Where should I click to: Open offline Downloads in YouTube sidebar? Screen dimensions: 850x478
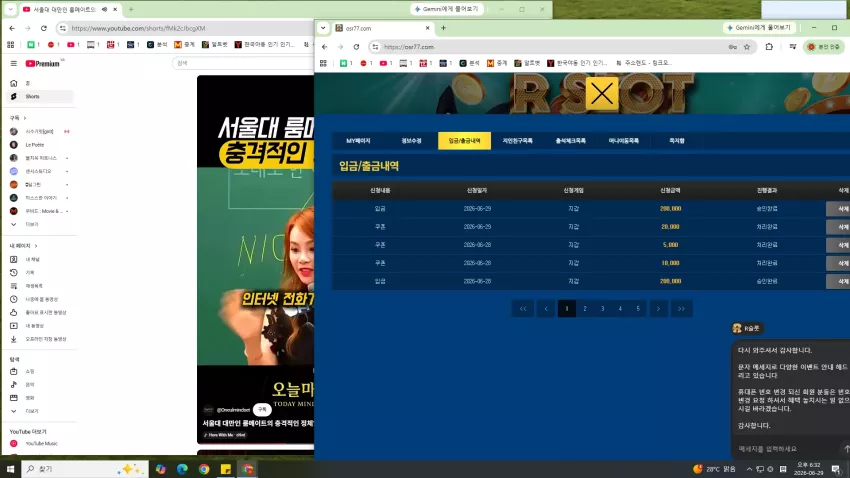(x=39, y=339)
